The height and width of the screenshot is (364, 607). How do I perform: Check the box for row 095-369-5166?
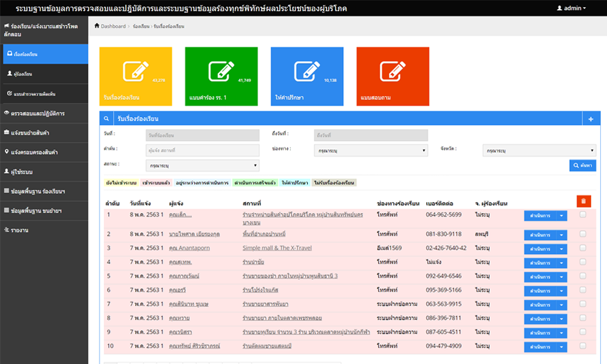(583, 290)
